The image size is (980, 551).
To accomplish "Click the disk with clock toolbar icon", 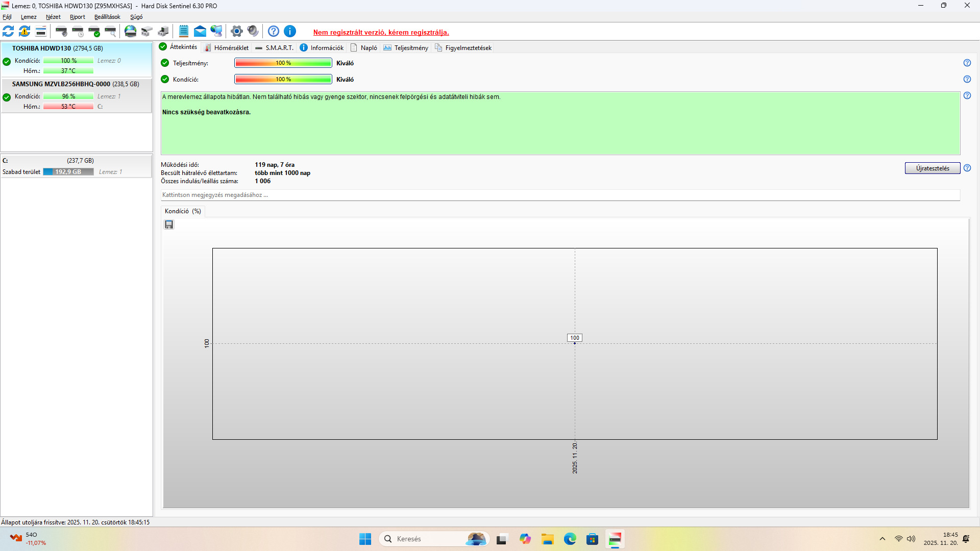I will coord(78,32).
